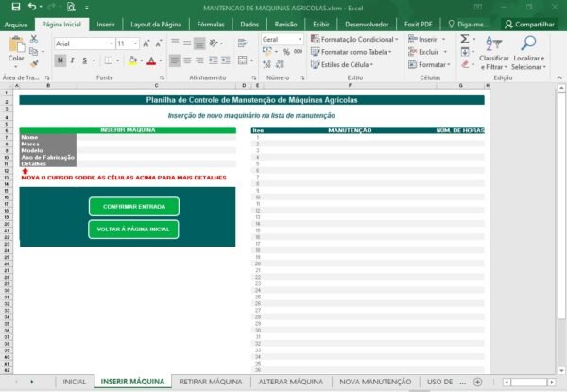Open print preview from quick access toolbar
Image resolution: width=567 pixels, height=392 pixels.
tap(71, 7)
